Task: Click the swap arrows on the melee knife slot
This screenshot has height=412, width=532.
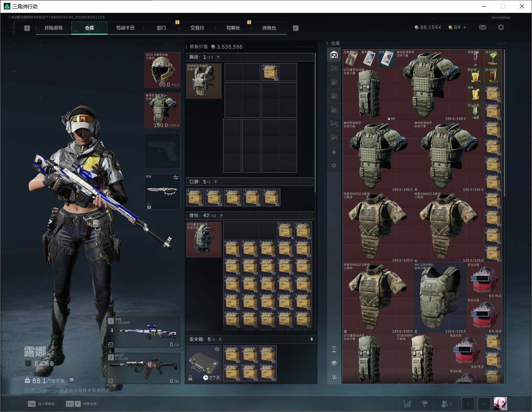Action: point(176,178)
